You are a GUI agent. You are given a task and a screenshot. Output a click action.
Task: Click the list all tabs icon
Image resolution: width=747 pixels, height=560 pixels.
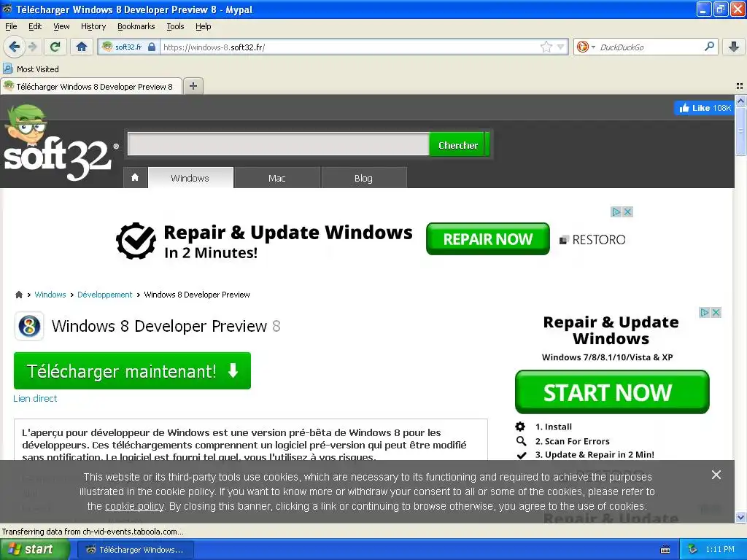click(740, 86)
